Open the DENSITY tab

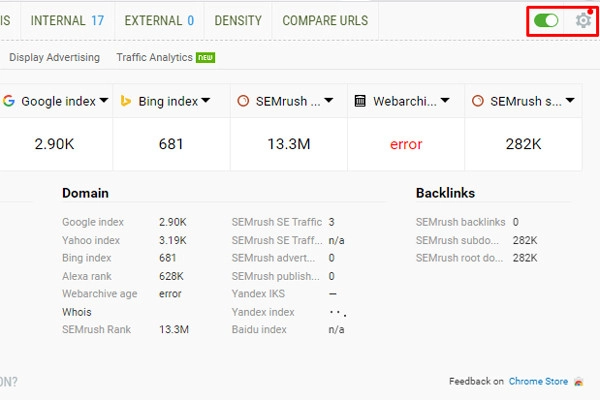pyautogui.click(x=238, y=20)
